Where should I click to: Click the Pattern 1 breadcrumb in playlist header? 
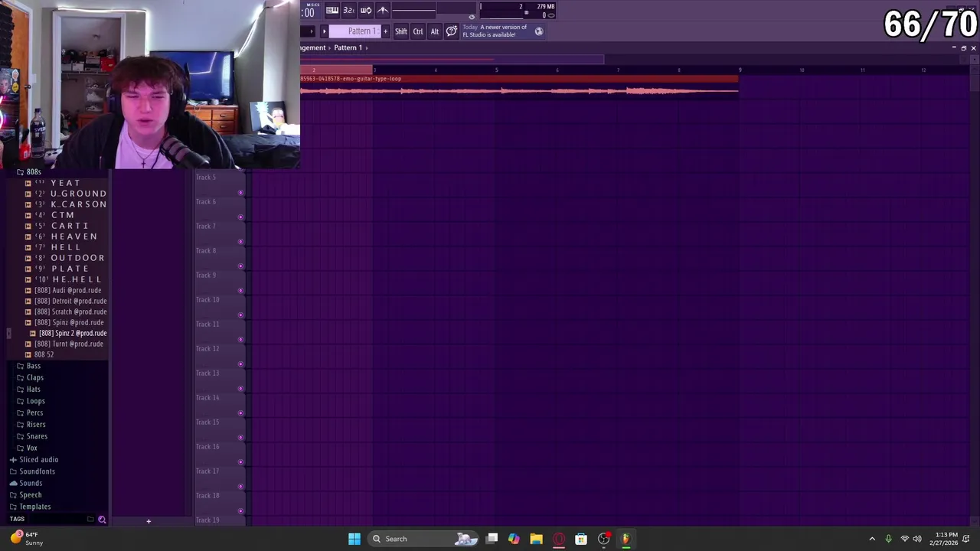point(348,47)
